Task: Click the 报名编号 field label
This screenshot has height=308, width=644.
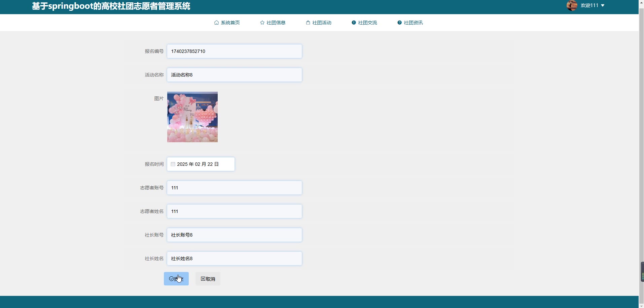Action: 154,51
